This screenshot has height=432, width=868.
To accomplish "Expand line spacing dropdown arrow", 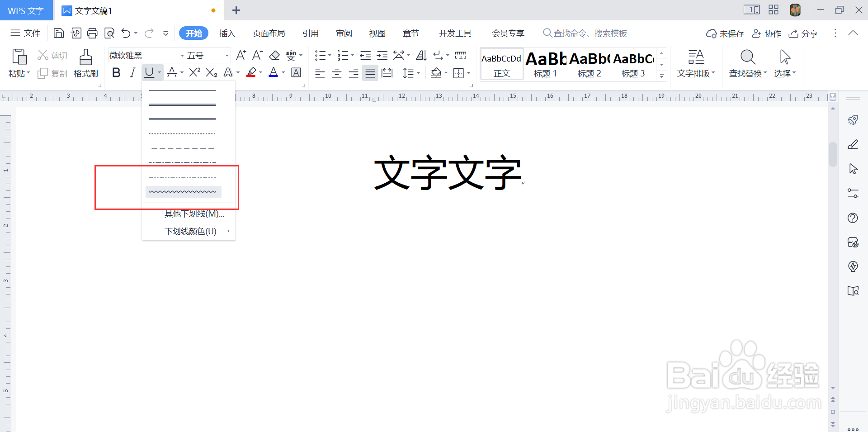I will 419,73.
